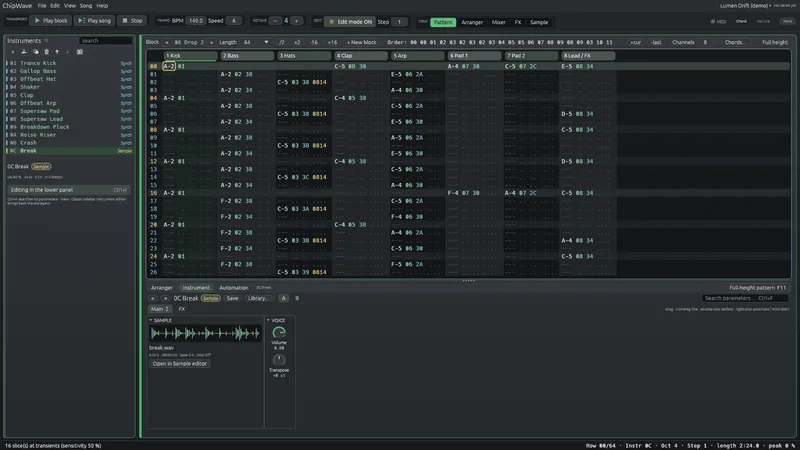Add a new instrument with plus icon
Screen dimensions: 800x450
(x=13, y=52)
